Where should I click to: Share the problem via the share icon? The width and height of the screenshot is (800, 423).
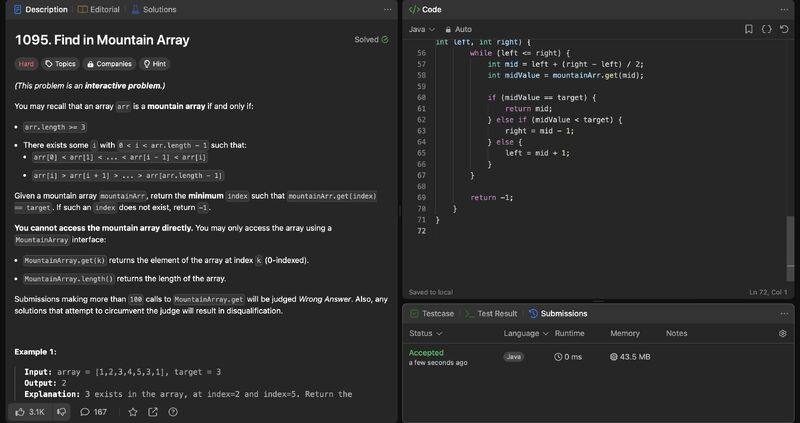(153, 412)
